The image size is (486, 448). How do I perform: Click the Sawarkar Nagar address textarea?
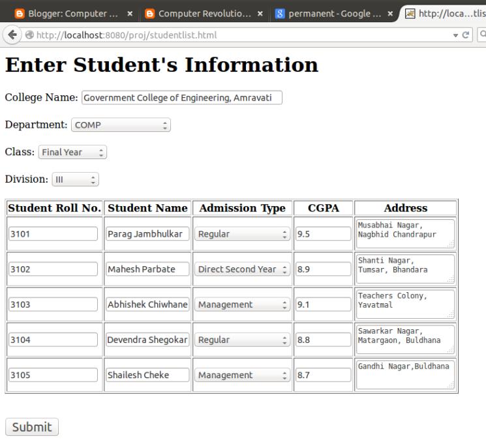[x=405, y=340]
